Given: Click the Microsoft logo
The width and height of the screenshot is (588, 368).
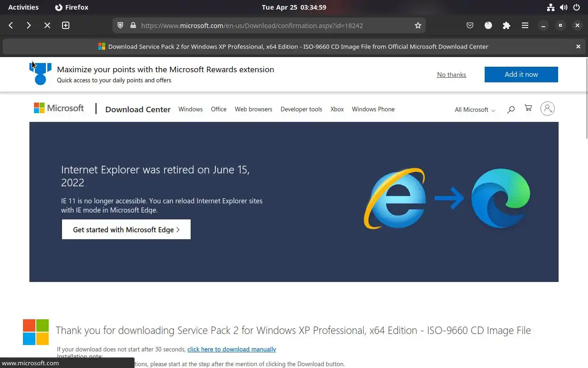Looking at the screenshot, I should tap(59, 108).
